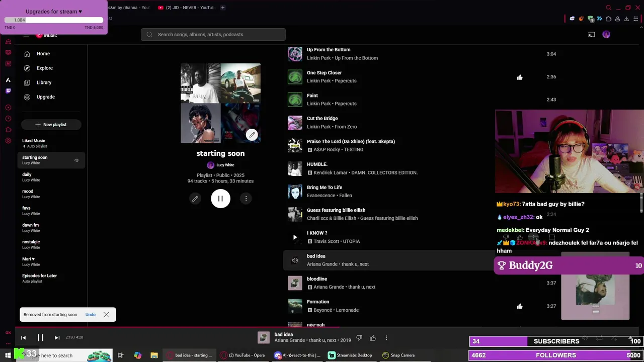Click the cast to device icon
The height and width of the screenshot is (362, 644).
pos(592,35)
